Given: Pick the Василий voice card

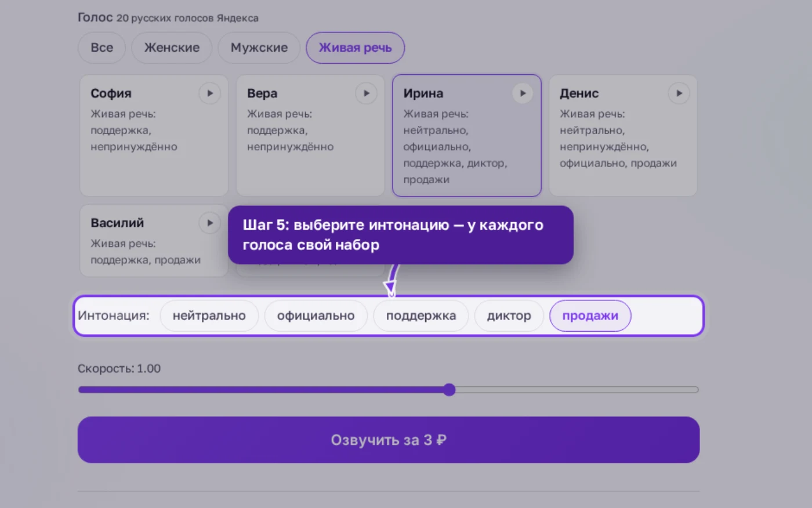Looking at the screenshot, I should (x=154, y=241).
